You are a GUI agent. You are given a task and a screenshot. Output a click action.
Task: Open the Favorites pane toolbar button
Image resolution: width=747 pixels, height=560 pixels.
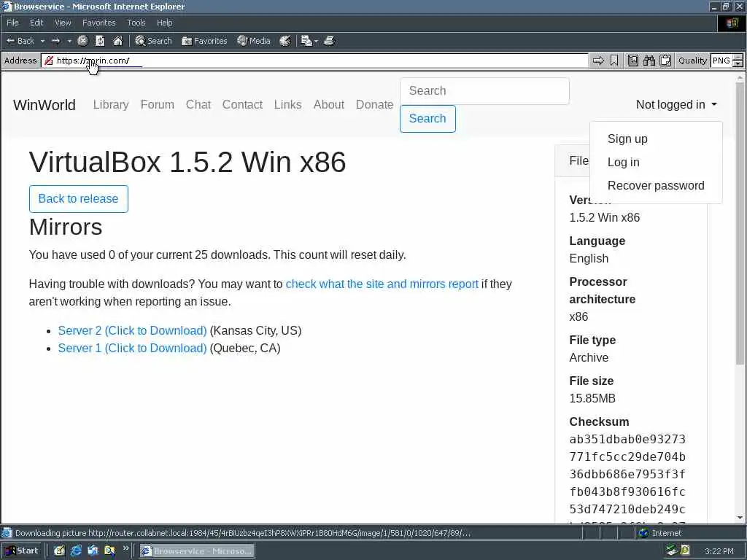204,41
